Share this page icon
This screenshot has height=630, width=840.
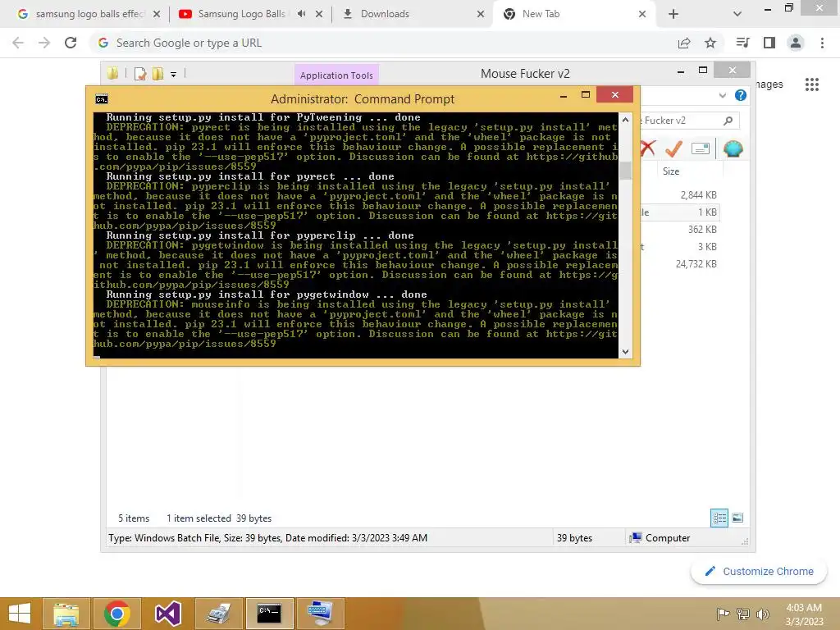[684, 43]
